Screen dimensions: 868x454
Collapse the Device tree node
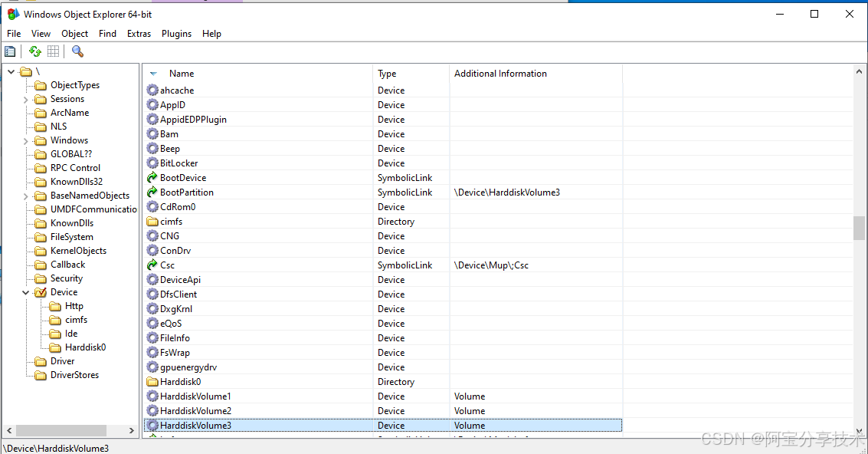(25, 292)
